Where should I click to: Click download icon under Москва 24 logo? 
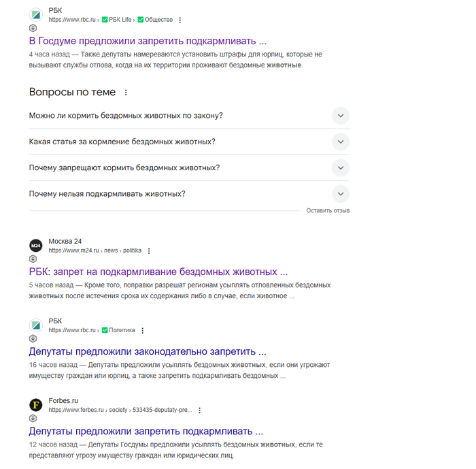33,259
